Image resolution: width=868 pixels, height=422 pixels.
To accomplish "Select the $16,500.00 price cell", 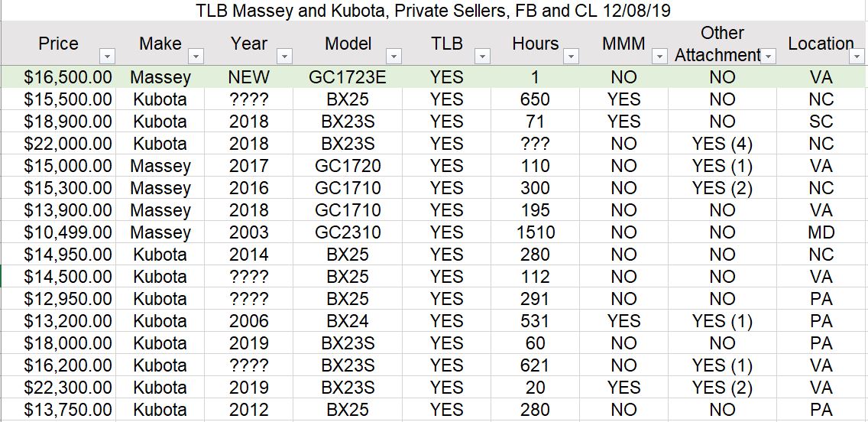I will click(x=59, y=77).
